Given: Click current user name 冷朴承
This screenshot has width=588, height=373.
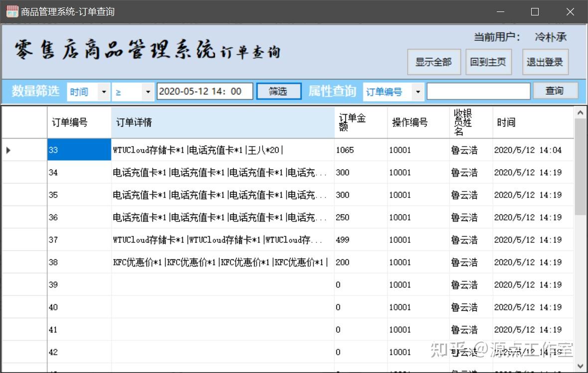Looking at the screenshot, I should [x=551, y=37].
